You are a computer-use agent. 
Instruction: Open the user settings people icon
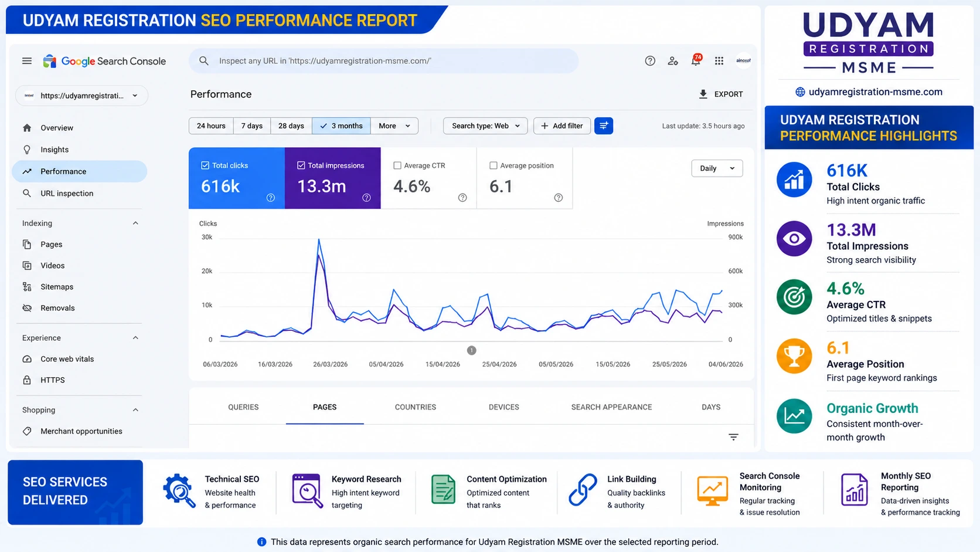point(673,61)
